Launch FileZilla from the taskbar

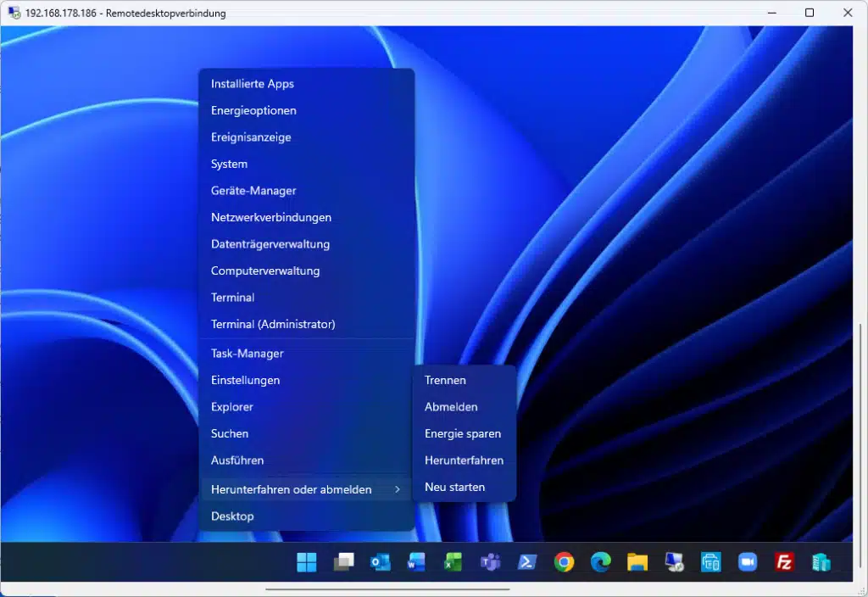coord(784,562)
